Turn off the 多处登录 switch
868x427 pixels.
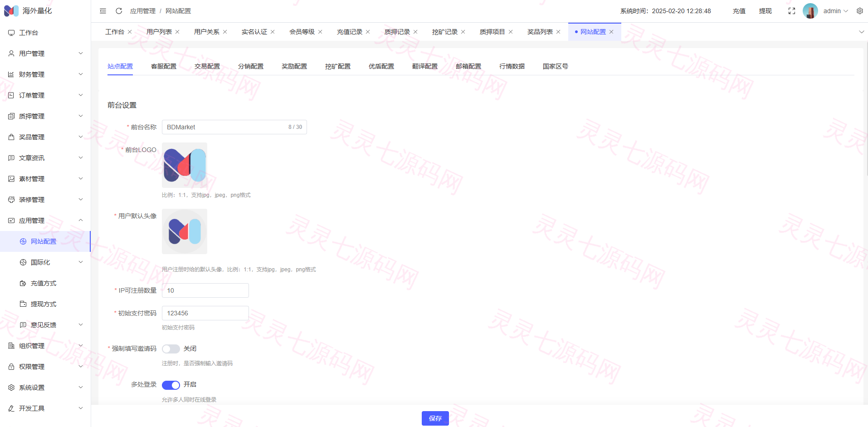pyautogui.click(x=171, y=385)
